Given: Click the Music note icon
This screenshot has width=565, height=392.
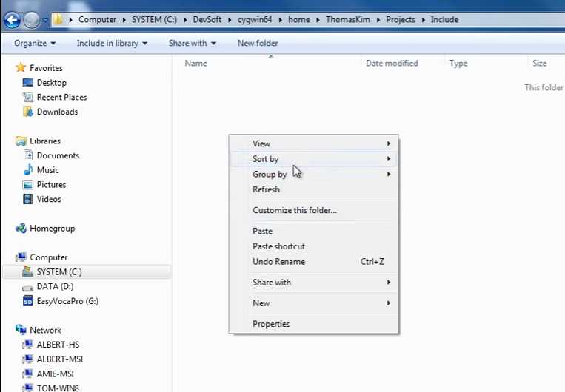Looking at the screenshot, I should coord(27,169).
